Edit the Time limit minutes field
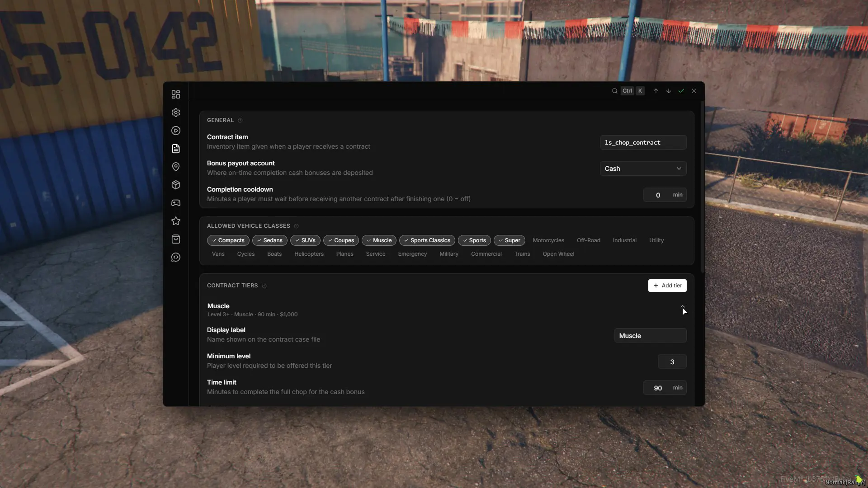 [x=665, y=388]
